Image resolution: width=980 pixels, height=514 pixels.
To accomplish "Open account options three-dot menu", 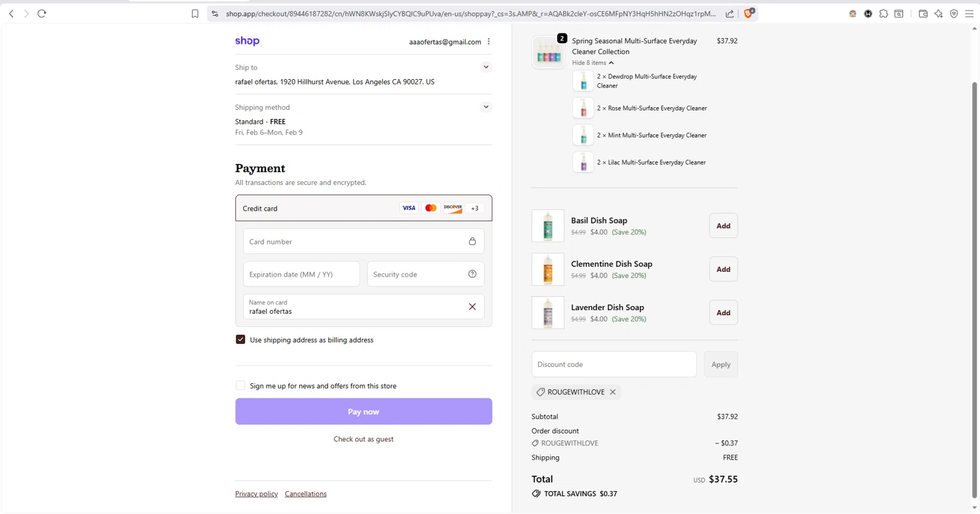I will (x=489, y=42).
